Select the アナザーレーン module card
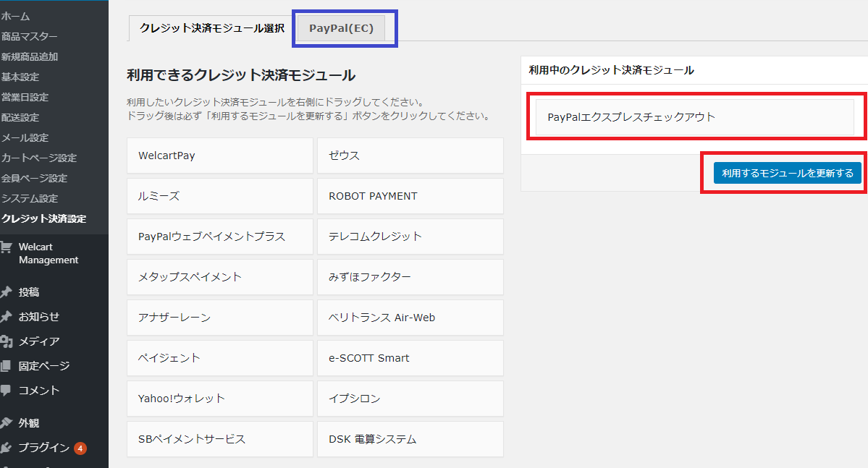Image resolution: width=868 pixels, height=468 pixels. coord(220,318)
